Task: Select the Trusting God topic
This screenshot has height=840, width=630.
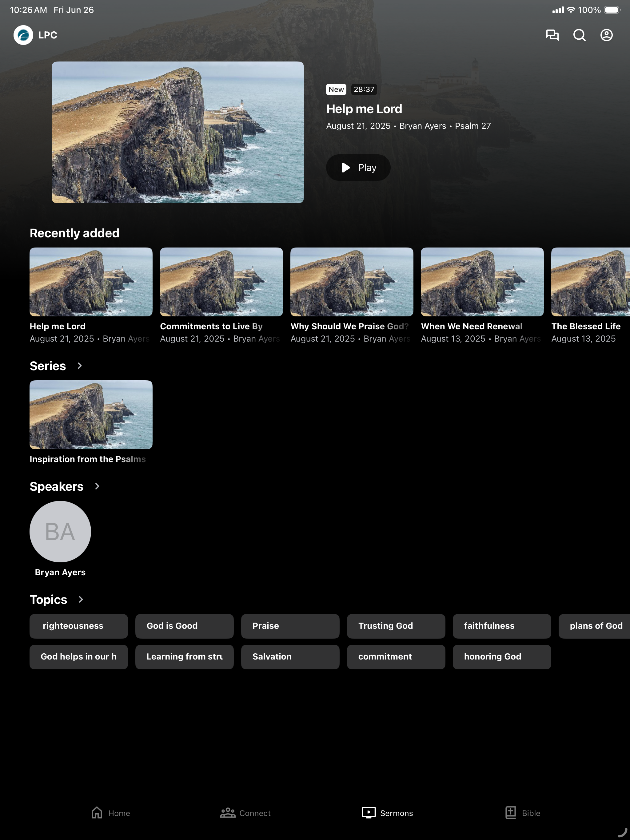Action: [x=396, y=626]
